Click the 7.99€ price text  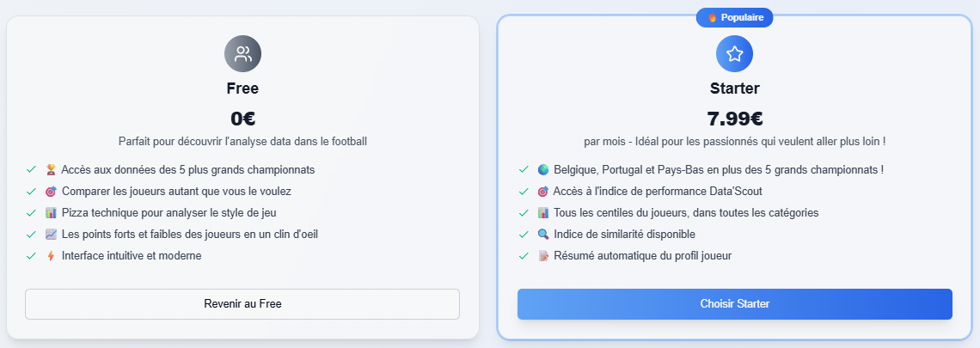(x=734, y=119)
